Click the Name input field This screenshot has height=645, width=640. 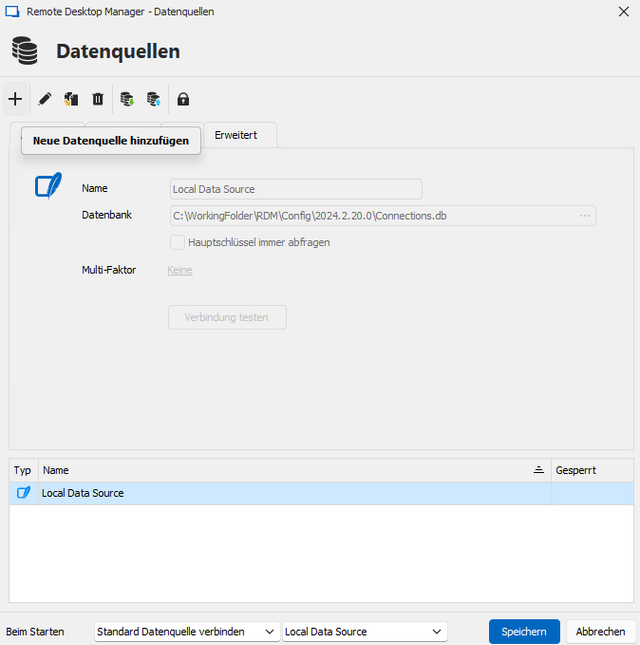pos(296,189)
